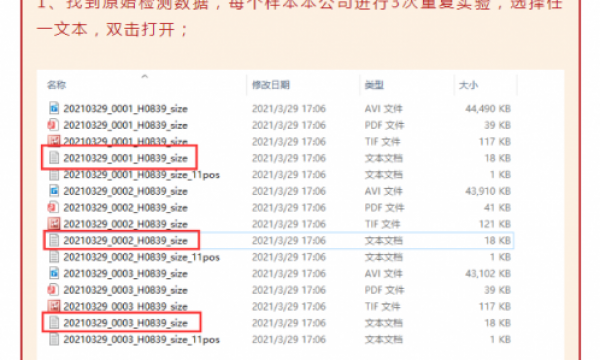600x360 pixels.
Task: Click the text document icon for 20210329_0002_H0839_size, 18 KB
Action: 54,240
